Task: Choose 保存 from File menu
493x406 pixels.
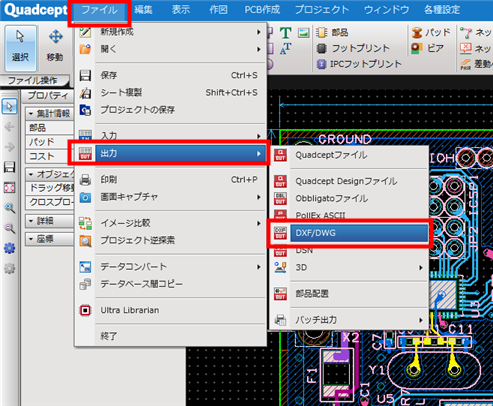Action: click(171, 75)
